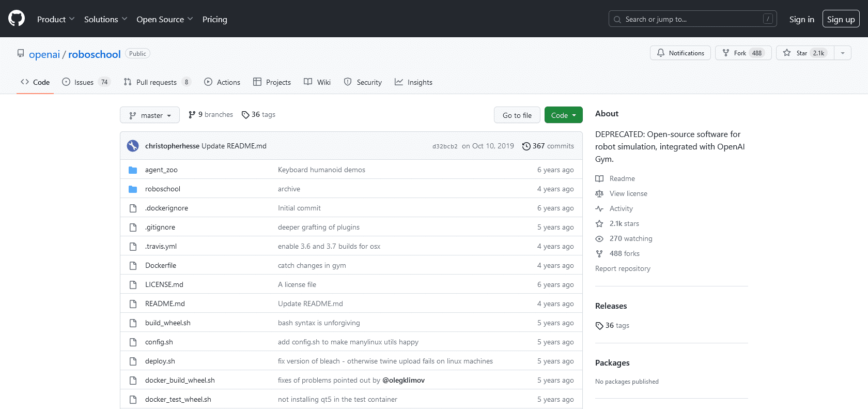The height and width of the screenshot is (409, 868).
Task: Open the roboschool folder icon in file list
Action: (x=133, y=189)
